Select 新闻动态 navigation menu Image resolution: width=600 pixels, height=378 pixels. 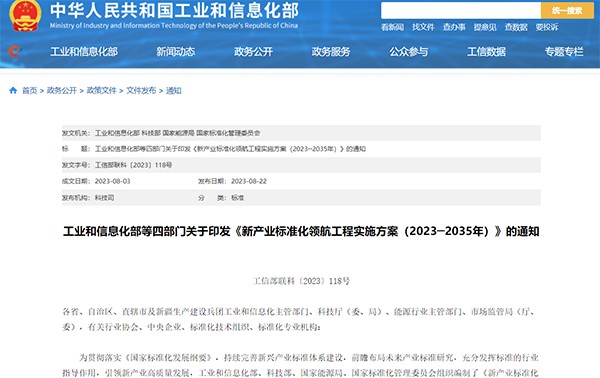pyautogui.click(x=176, y=52)
